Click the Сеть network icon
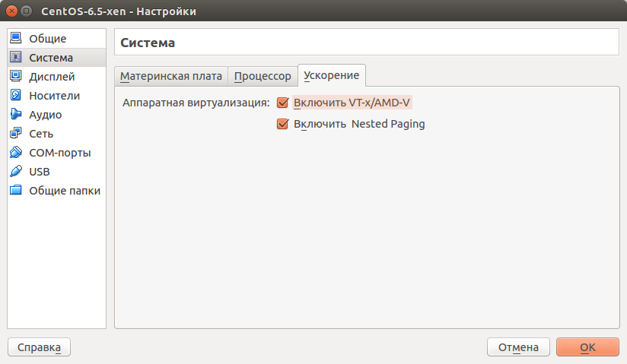 (x=16, y=133)
